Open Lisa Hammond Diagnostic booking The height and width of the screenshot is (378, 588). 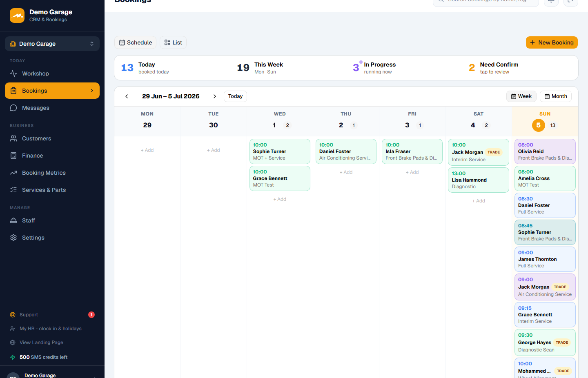[x=479, y=180]
